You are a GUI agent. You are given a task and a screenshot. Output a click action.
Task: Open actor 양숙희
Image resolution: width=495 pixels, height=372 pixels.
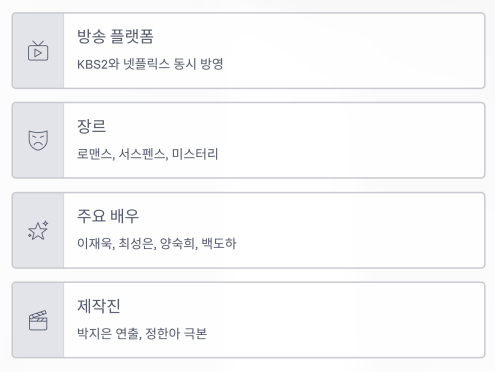(177, 243)
